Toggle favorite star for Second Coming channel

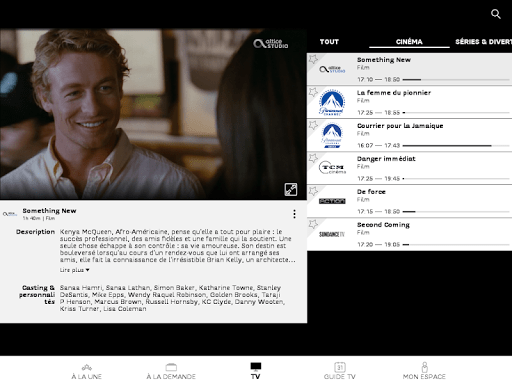coord(313,224)
